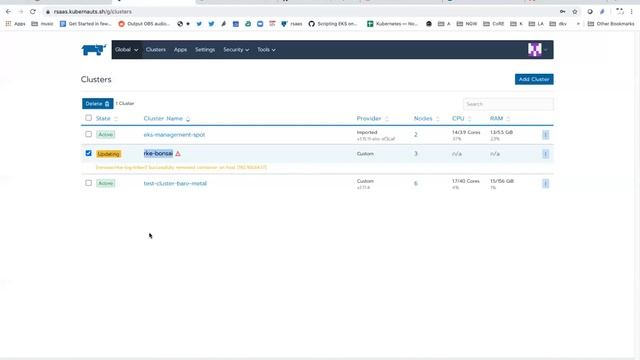Check the eks-management-spot row checkbox

click(x=89, y=134)
